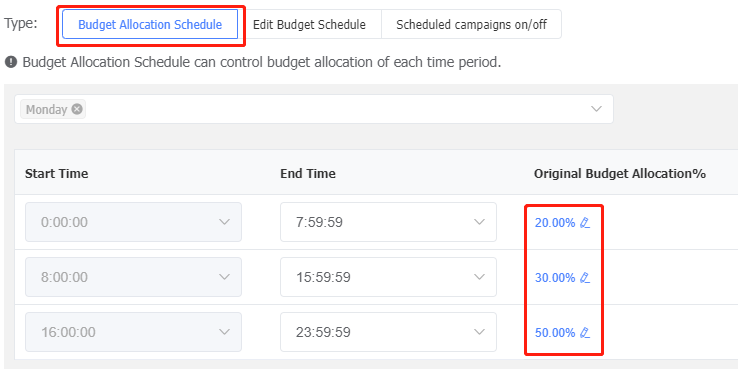The height and width of the screenshot is (369, 738).
Task: Edit the 20.00% budget allocation pencil icon
Action: point(585,223)
